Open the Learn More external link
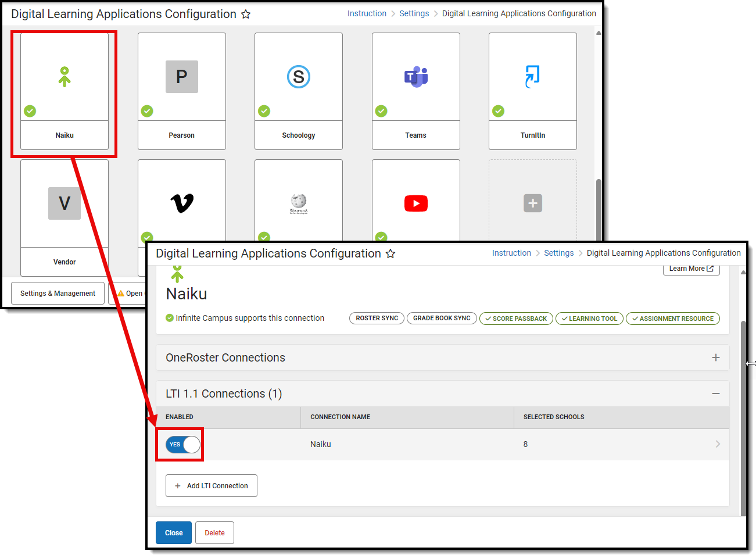The image size is (756, 558). click(x=691, y=269)
